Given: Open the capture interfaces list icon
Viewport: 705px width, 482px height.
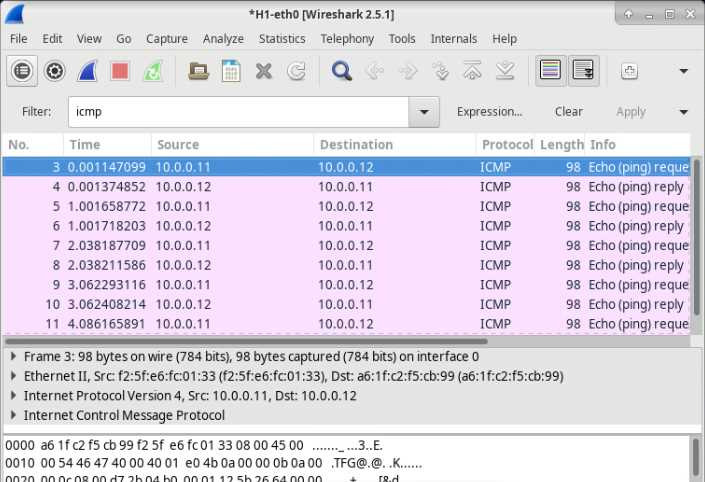Looking at the screenshot, I should coord(22,71).
